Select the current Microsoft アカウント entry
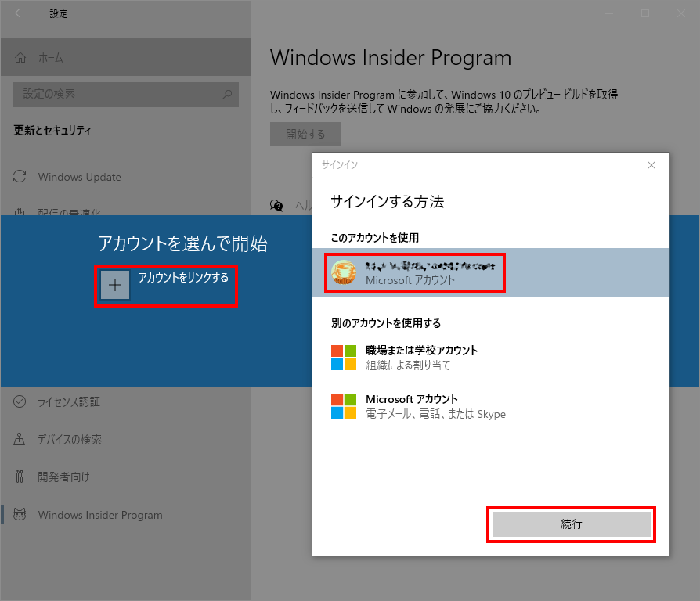This screenshot has height=601, width=700. coord(491,272)
